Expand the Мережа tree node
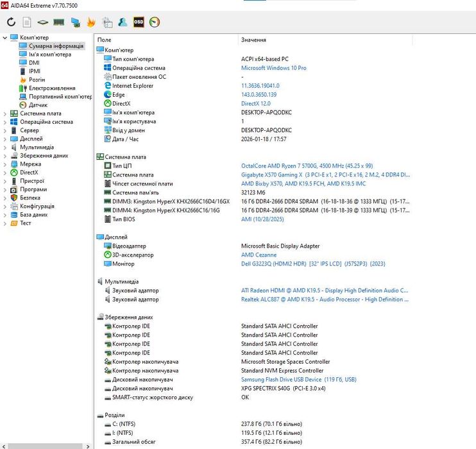The height and width of the screenshot is (449, 476). 5,164
